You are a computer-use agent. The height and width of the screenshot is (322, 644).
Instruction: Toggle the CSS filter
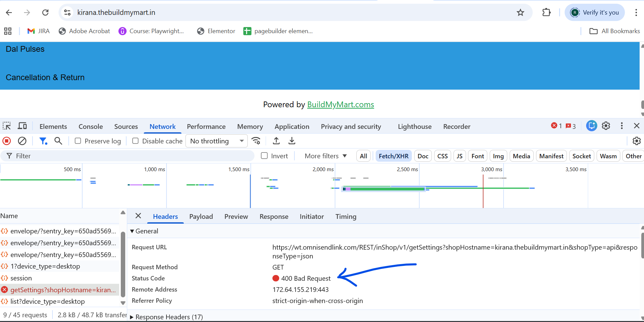[443, 156]
